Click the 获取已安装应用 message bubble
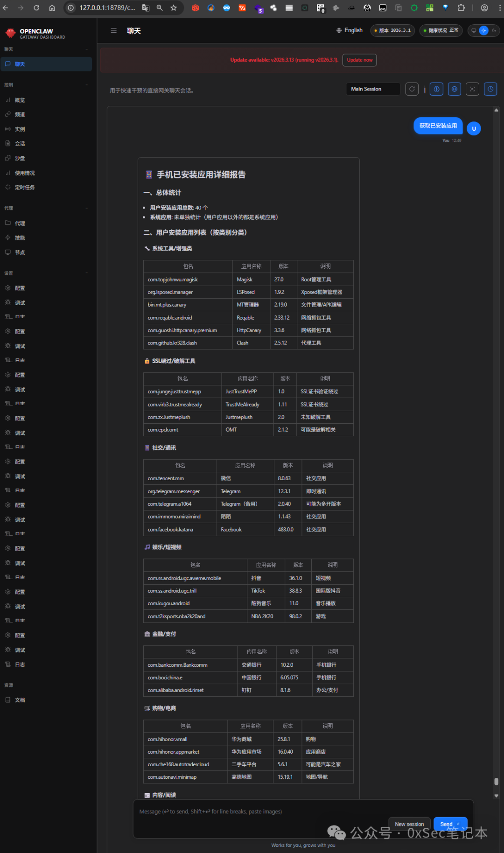 coord(438,126)
